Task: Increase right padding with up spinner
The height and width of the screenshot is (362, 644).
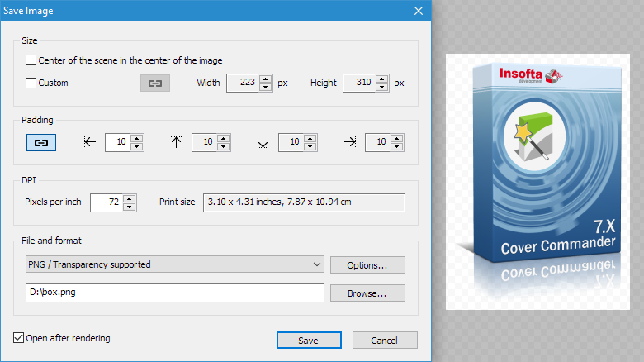Action: point(397,139)
